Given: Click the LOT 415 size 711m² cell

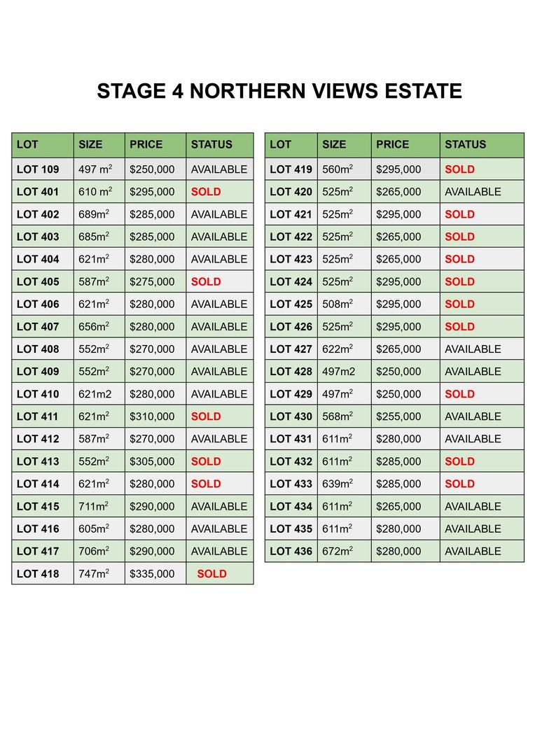Looking at the screenshot, I should 99,506.
